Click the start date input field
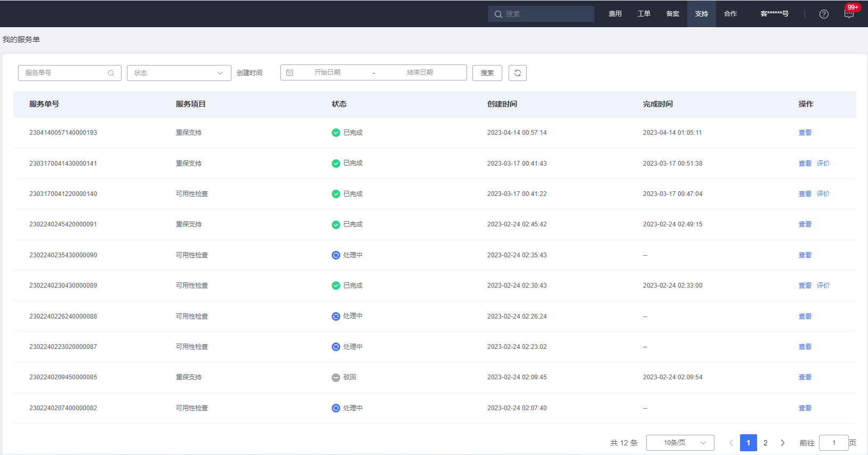The image size is (868, 455). tap(327, 72)
